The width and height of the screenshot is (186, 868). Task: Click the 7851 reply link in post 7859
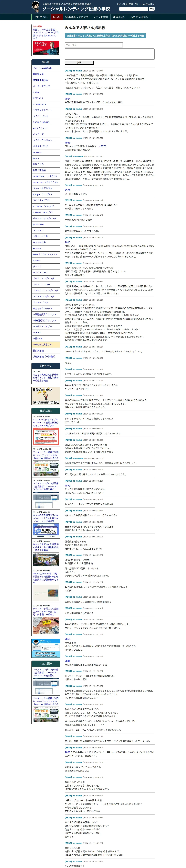coord(68,639)
